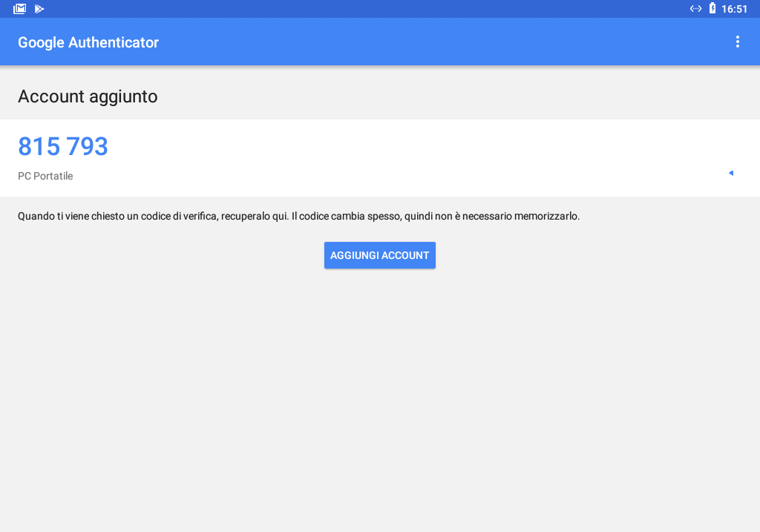Tap the countdown timer indicator next to the code
The height and width of the screenshot is (532, 760).
[x=731, y=172]
